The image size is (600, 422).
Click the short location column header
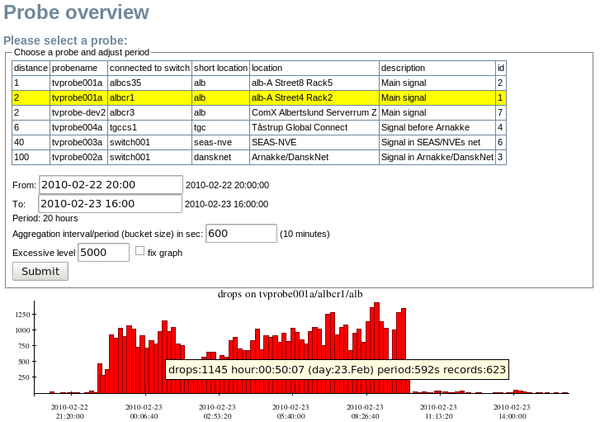[x=220, y=68]
